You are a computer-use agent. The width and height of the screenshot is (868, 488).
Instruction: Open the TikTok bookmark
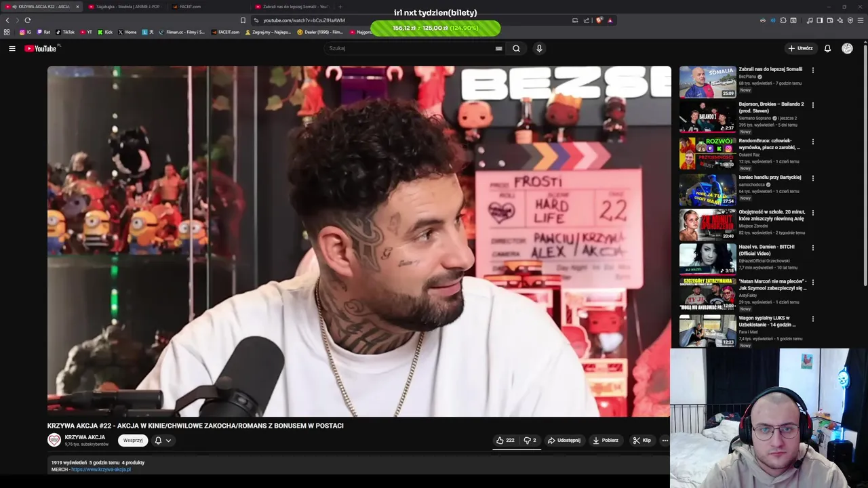(65, 32)
